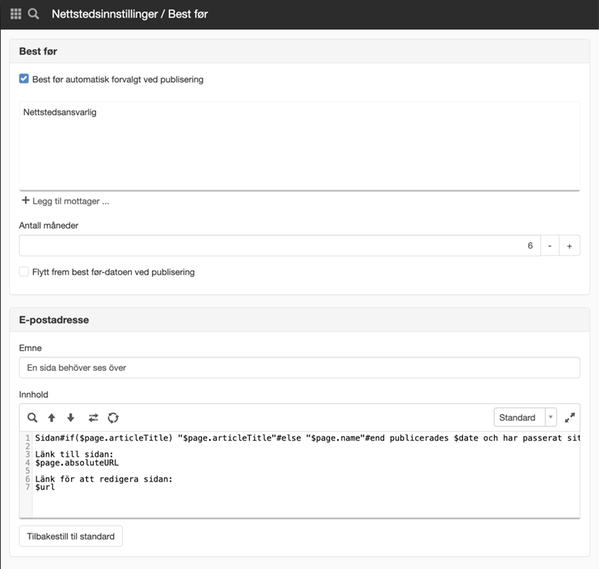Expand the editor to fullscreen

pos(570,418)
